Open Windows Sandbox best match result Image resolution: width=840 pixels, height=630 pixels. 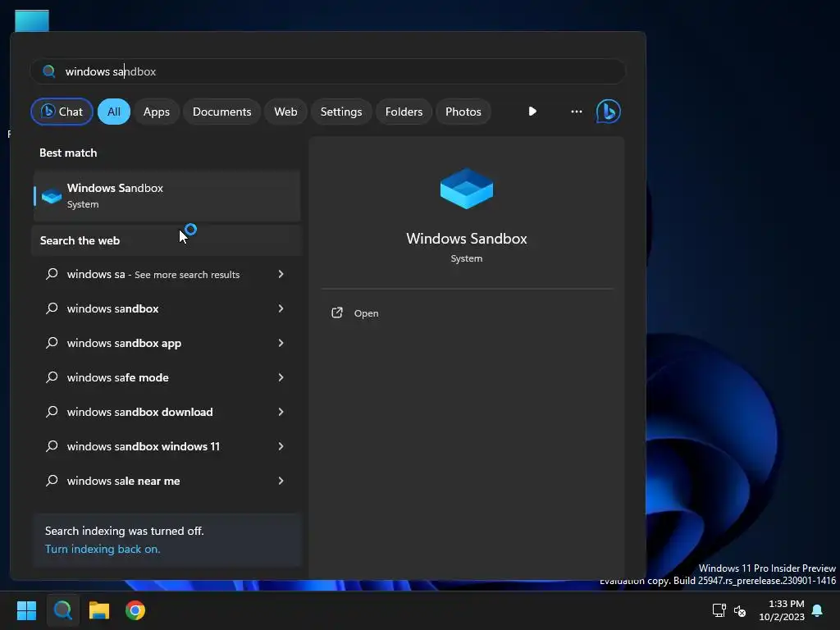(x=167, y=195)
